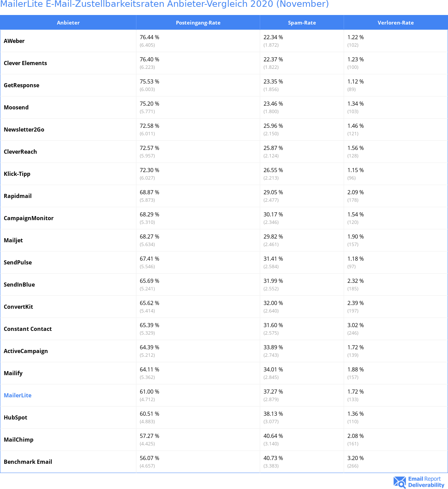Click the Spam-Rate column header
The image size is (448, 489).
coord(302,23)
